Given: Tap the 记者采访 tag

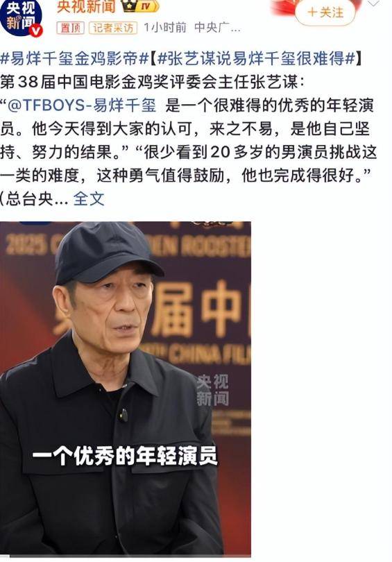Looking at the screenshot, I should click(x=113, y=28).
